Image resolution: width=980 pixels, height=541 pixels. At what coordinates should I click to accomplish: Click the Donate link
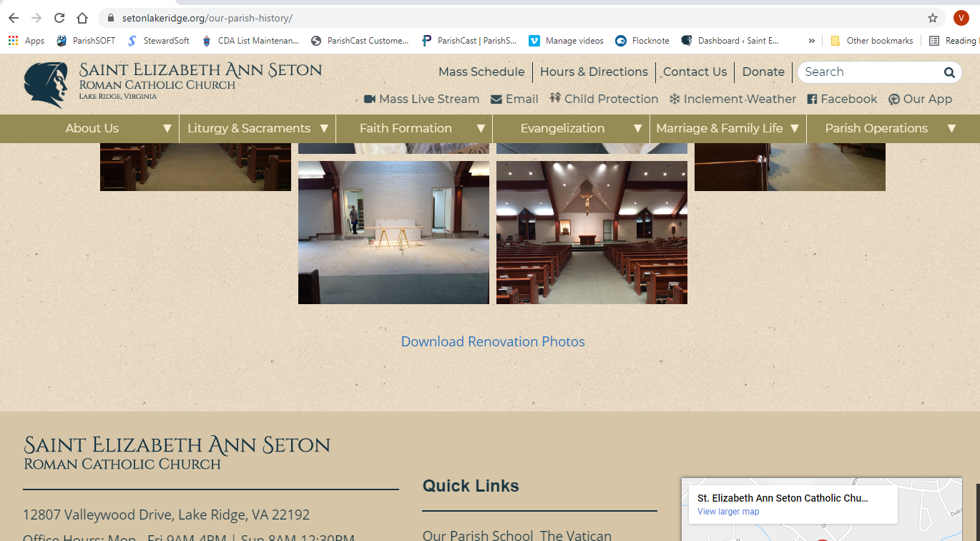[x=763, y=72]
